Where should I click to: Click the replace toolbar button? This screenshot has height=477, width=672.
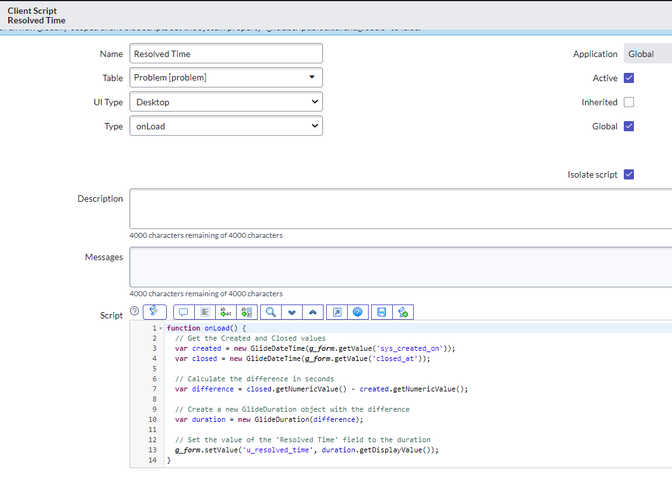coord(225,312)
